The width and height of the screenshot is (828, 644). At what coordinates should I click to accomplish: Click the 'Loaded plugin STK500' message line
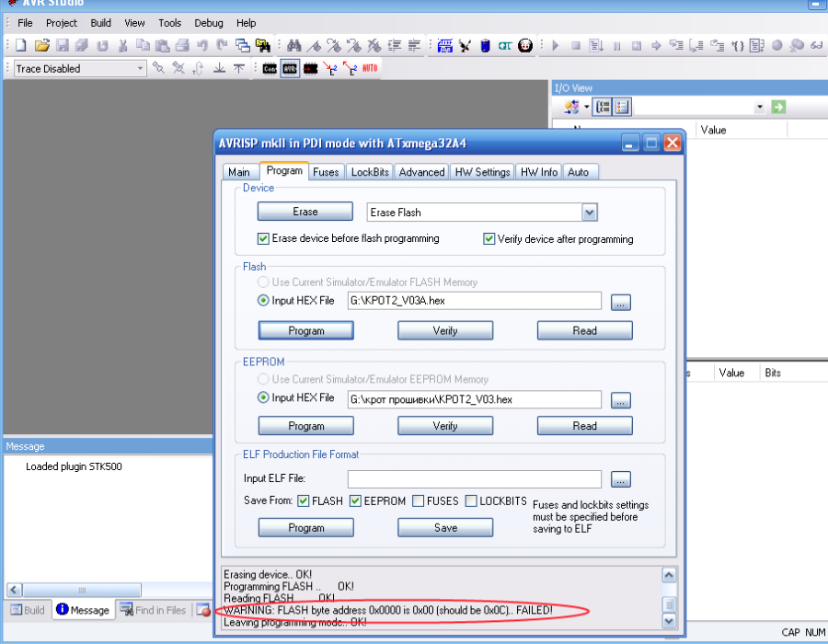click(74, 466)
